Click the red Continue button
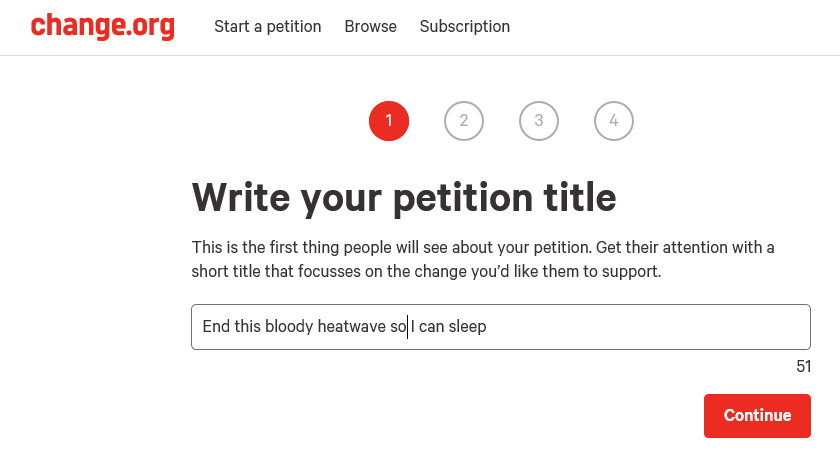The width and height of the screenshot is (840, 459). click(x=758, y=416)
